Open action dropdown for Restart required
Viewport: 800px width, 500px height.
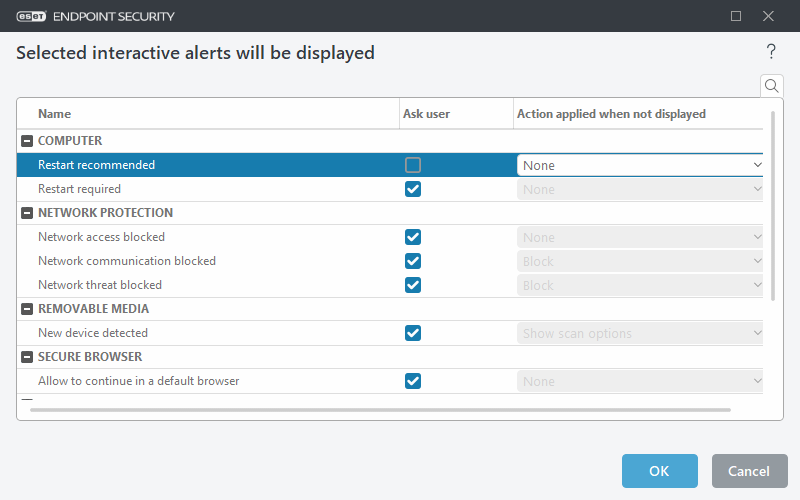[x=640, y=189]
